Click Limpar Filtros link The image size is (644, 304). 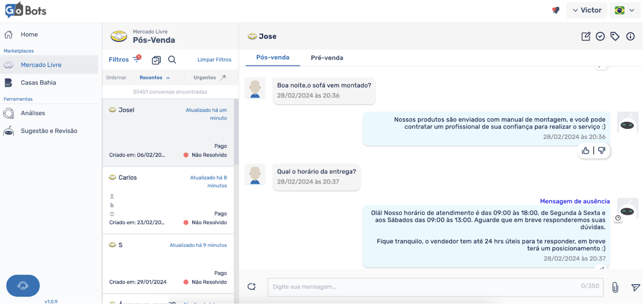point(214,60)
